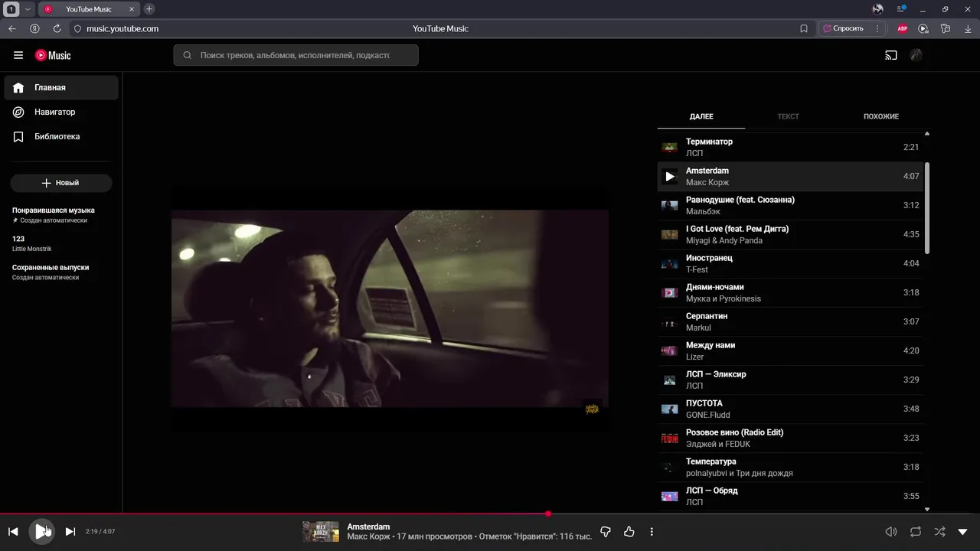This screenshot has height=551, width=980.
Task: Open the Yandex home button in toolbar
Action: click(x=34, y=28)
